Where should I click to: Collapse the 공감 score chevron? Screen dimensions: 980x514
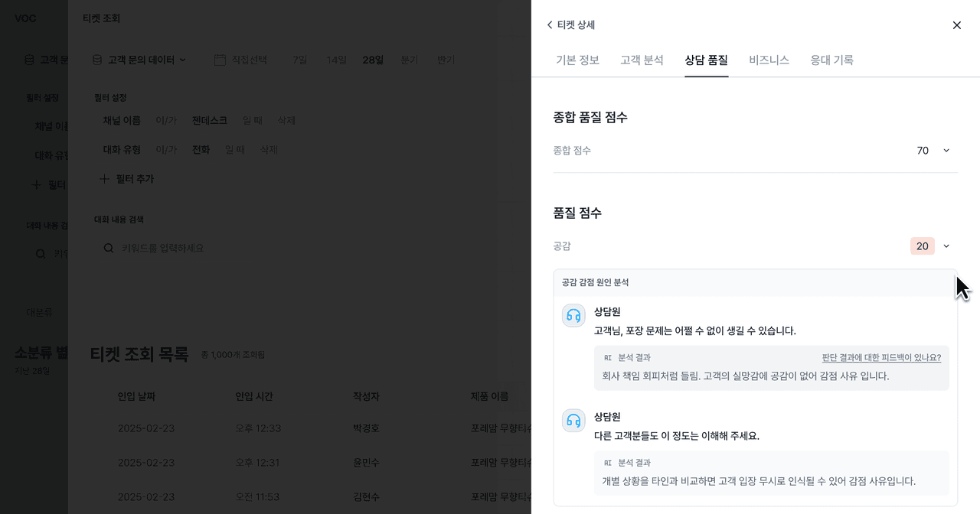(946, 246)
